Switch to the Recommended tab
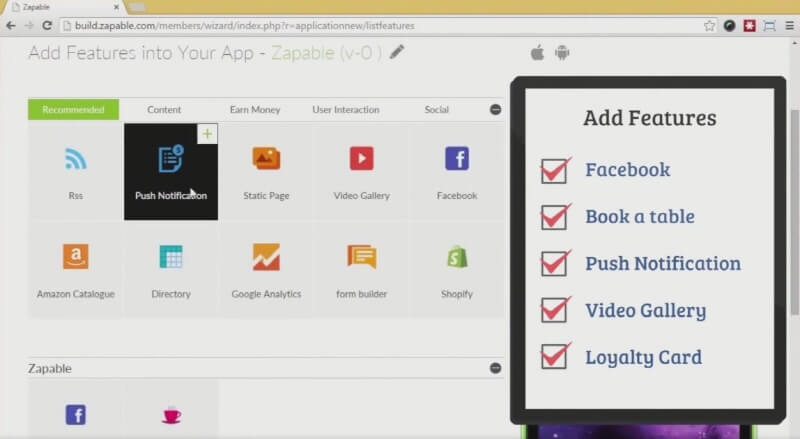 [x=73, y=109]
